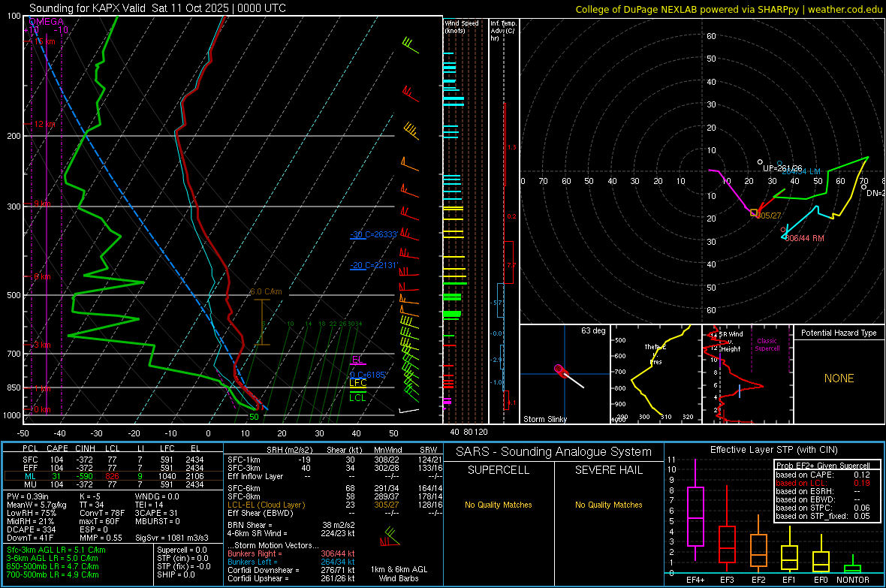The height and width of the screenshot is (588, 886).
Task: Click the '63 deg' slinky tilt value
Action: click(x=592, y=330)
